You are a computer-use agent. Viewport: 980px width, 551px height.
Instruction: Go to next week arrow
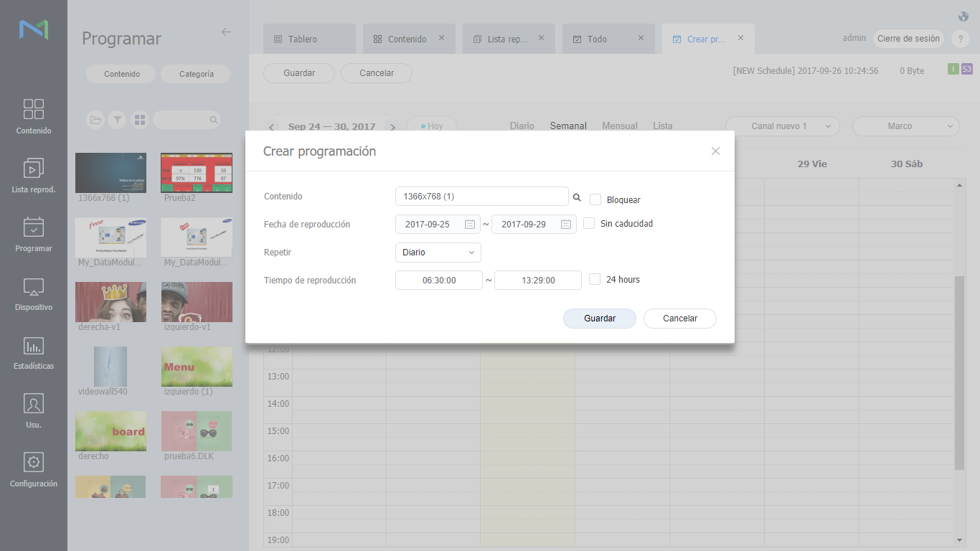pyautogui.click(x=392, y=127)
